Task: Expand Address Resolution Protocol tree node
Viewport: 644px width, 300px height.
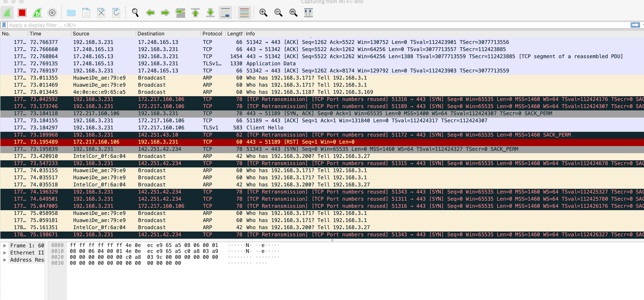Action: (5, 260)
